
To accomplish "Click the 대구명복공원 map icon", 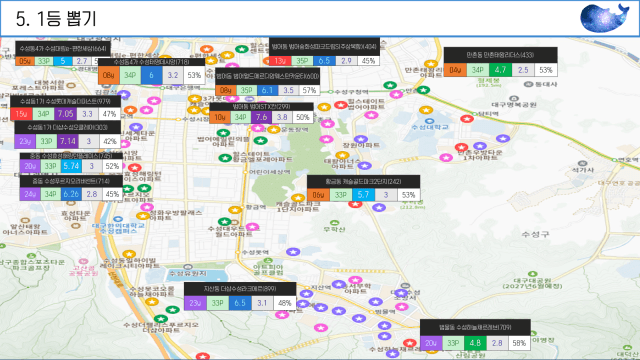I will 514,98.
